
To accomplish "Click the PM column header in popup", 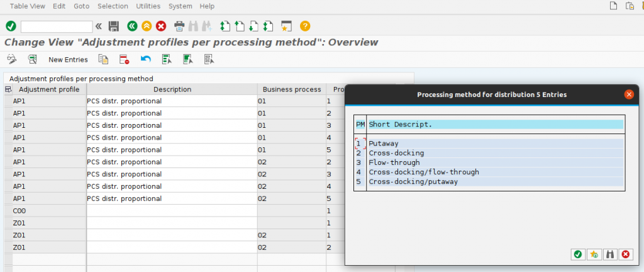I will 360,125.
